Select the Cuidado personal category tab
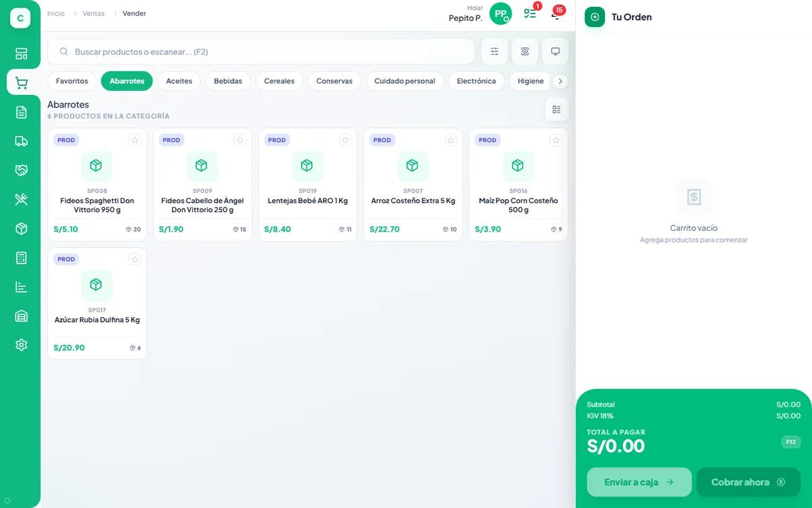 pos(405,81)
